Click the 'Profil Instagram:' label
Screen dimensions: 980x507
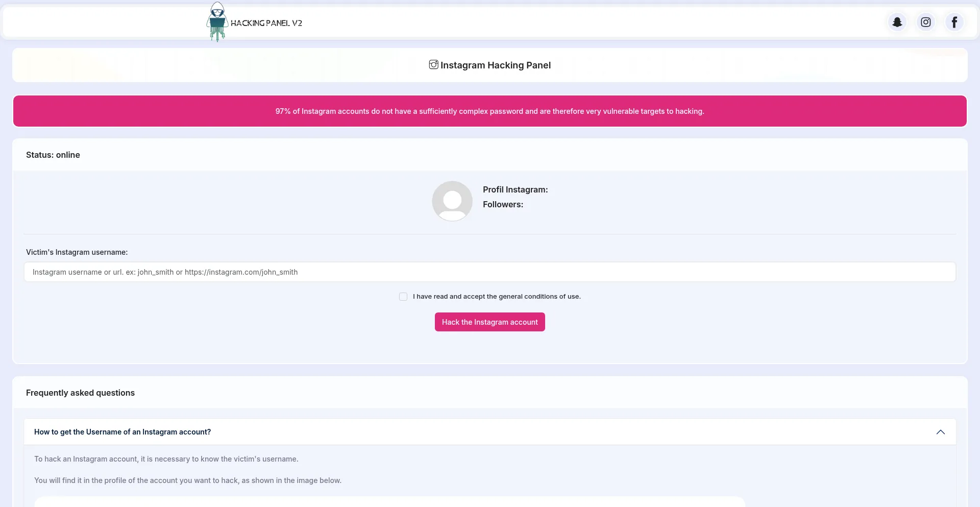point(515,189)
